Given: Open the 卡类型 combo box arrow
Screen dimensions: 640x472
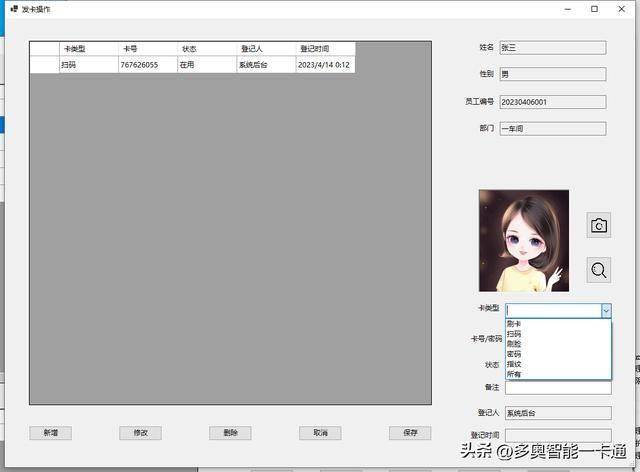Looking at the screenshot, I should (606, 311).
